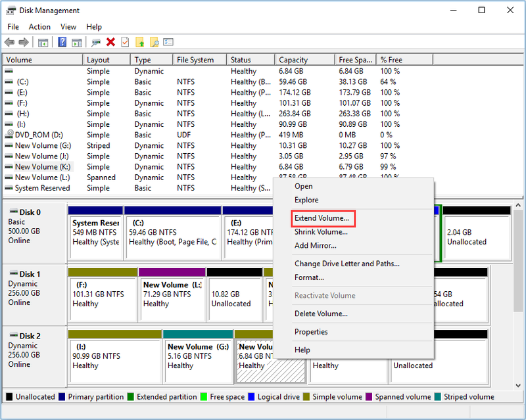Click the back arrow toolbar button
The height and width of the screenshot is (420, 526).
[x=9, y=42]
